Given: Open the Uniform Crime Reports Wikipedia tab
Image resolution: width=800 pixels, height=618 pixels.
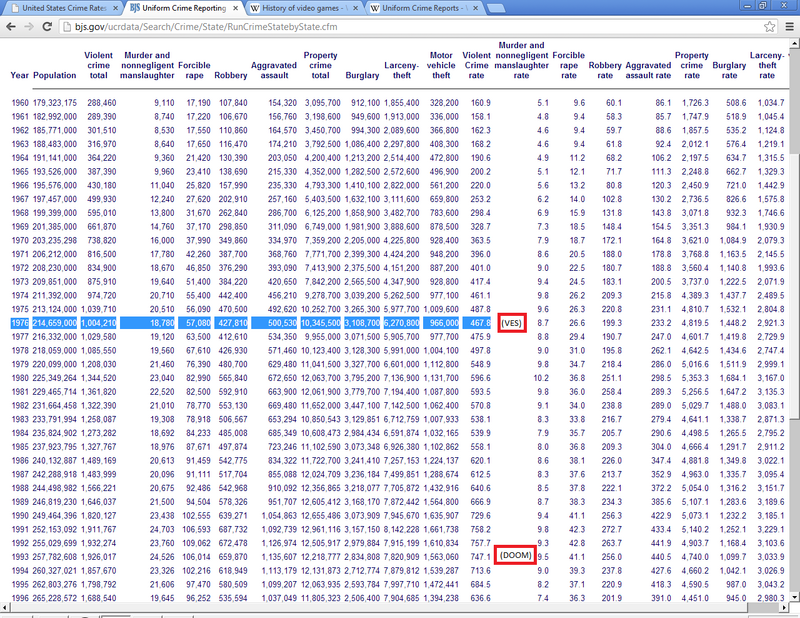Looking at the screenshot, I should [421, 8].
